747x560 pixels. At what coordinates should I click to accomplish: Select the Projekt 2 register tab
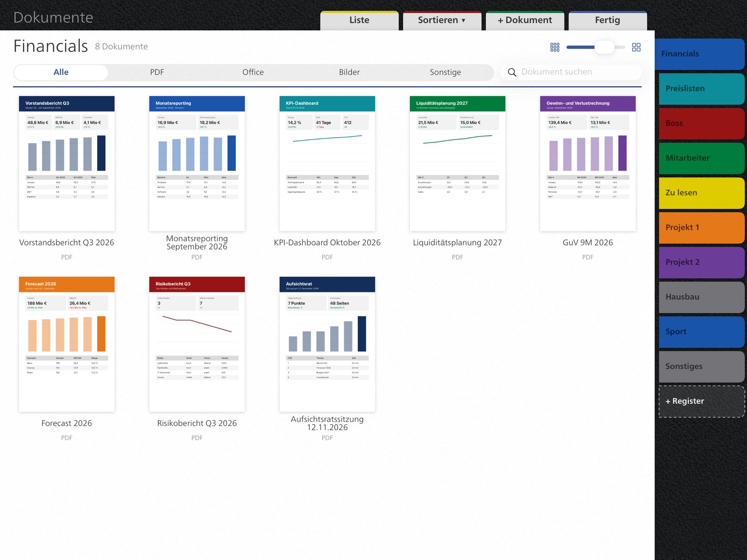[x=702, y=262]
